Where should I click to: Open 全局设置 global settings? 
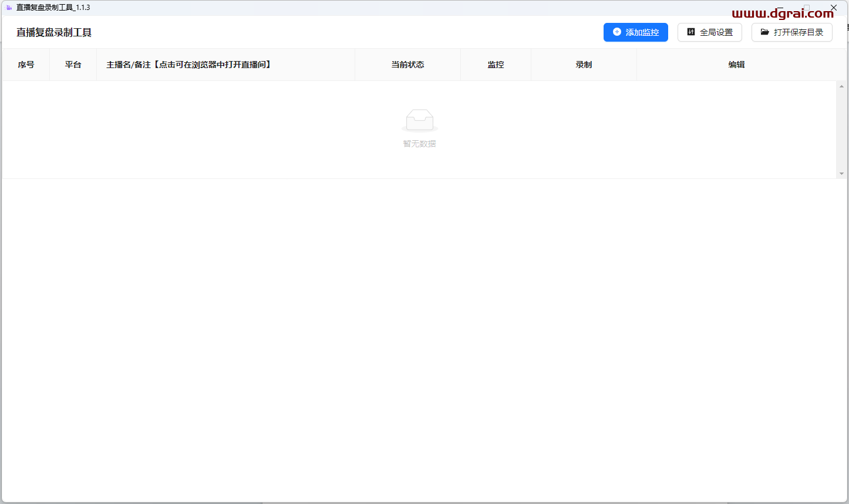709,32
